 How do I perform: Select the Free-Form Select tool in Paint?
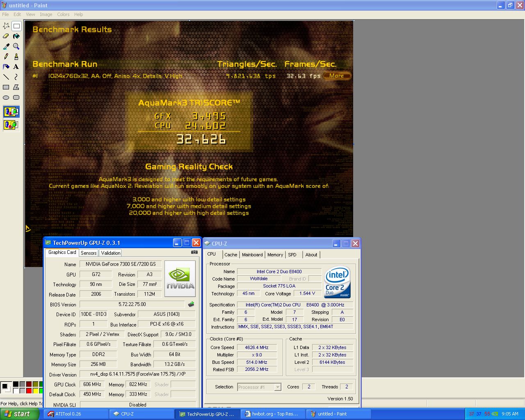(6, 26)
